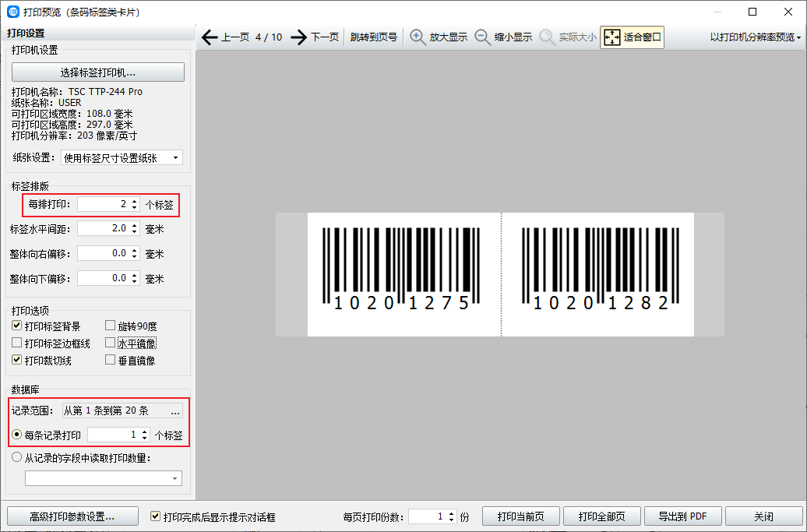This screenshot has width=807, height=532.
Task: Click the 可打印区域宽度: 108.0 毫米 text
Action: coord(72,114)
